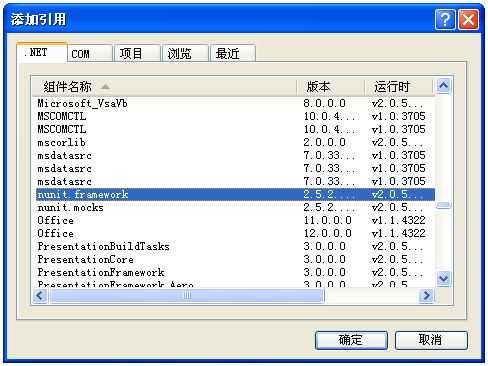Click the vertical scrollbar thumb
The width and height of the screenshot is (488, 366).
tap(443, 205)
